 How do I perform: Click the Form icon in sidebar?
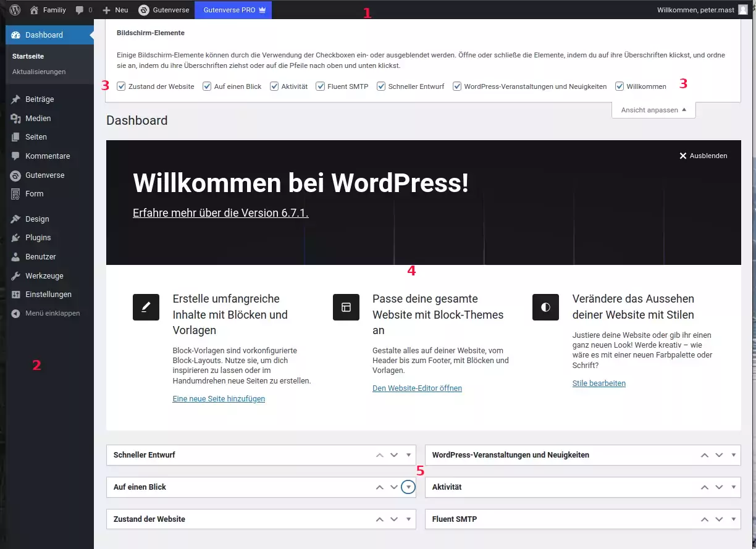16,194
